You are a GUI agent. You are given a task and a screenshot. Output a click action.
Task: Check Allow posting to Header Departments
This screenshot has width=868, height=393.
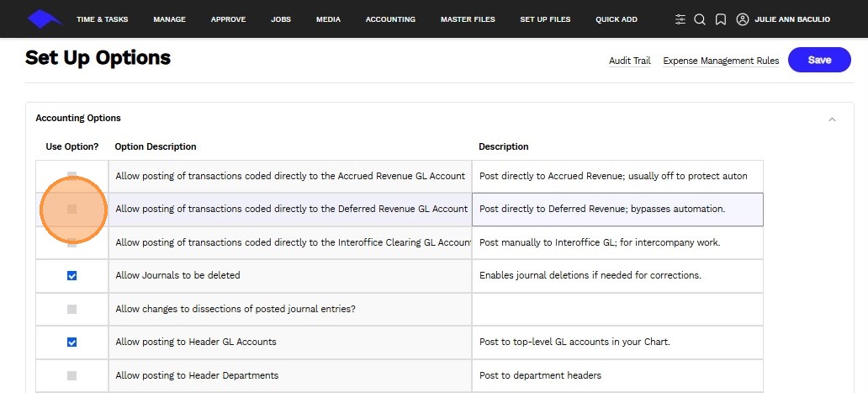coord(71,375)
